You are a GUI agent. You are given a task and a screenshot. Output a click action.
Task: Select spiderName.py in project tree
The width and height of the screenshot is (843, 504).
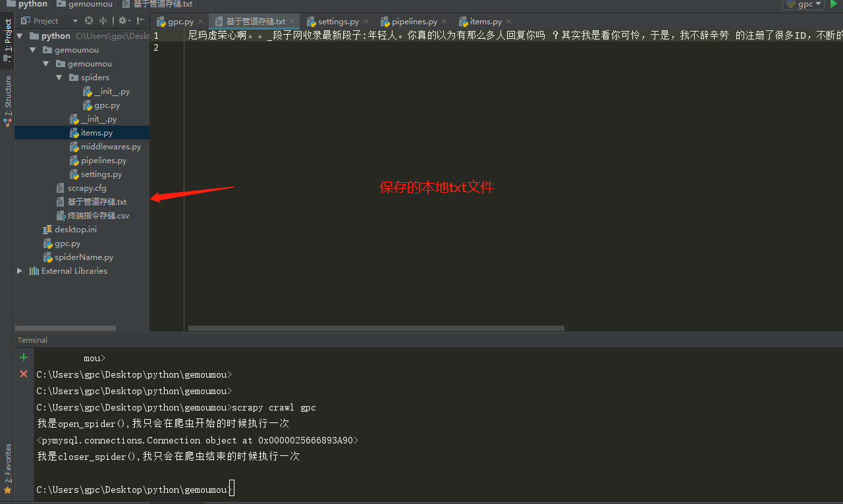78,257
